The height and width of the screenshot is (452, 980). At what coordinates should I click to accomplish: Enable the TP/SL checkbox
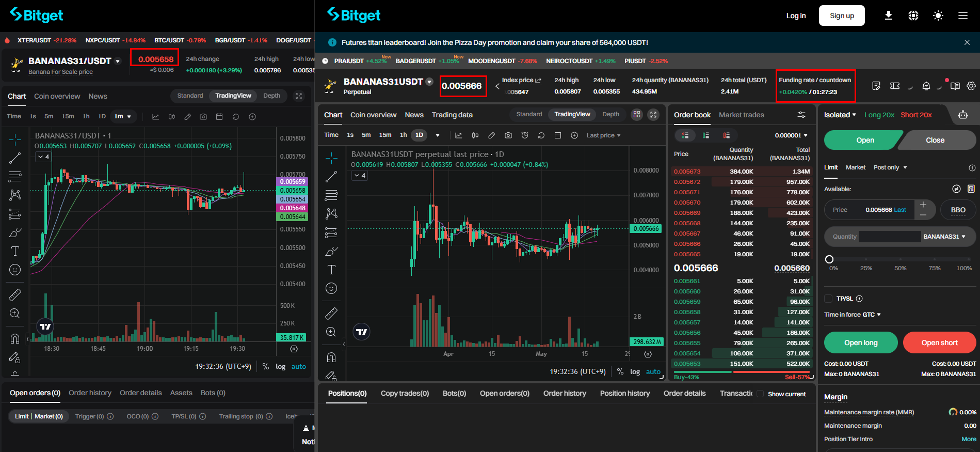coord(828,299)
